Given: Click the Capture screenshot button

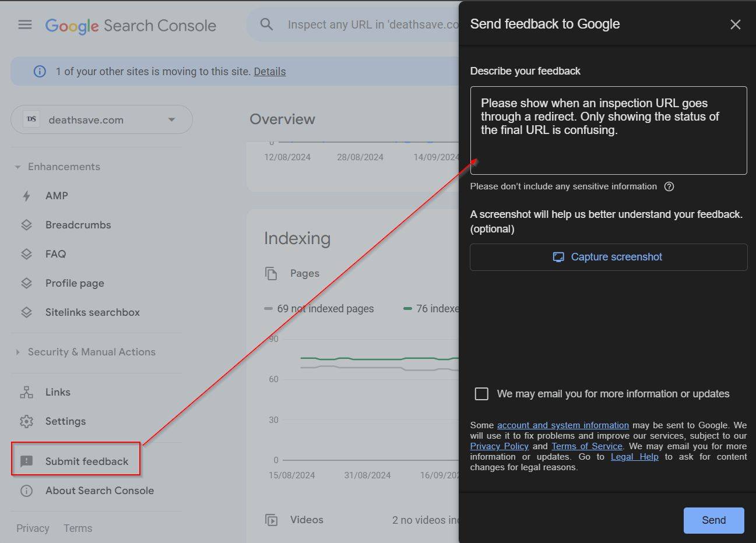Looking at the screenshot, I should click(609, 257).
